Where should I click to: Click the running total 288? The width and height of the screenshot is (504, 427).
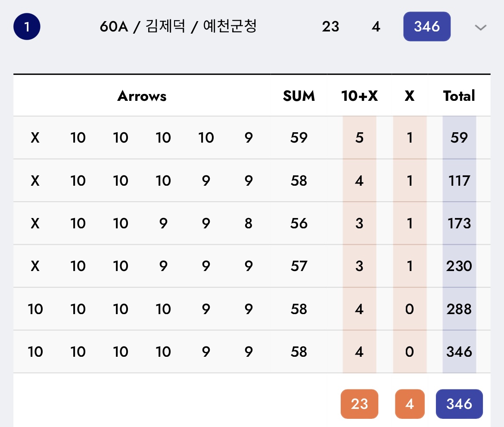click(459, 309)
